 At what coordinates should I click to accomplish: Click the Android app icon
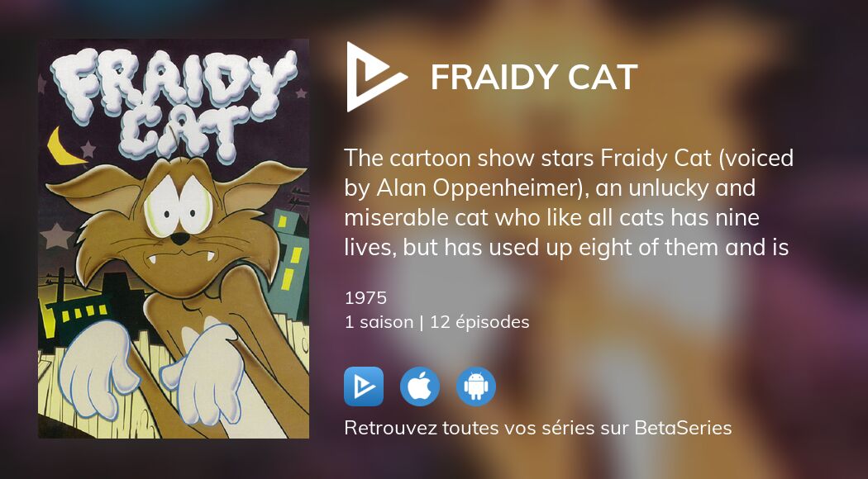click(x=476, y=387)
